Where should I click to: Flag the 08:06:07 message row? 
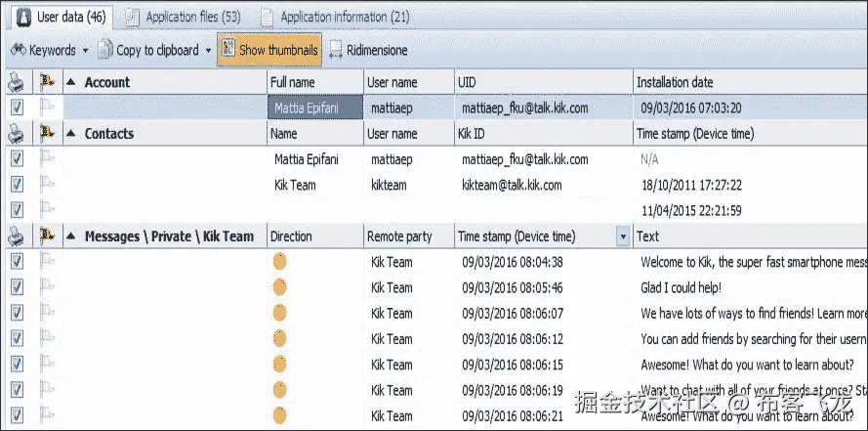48,312
